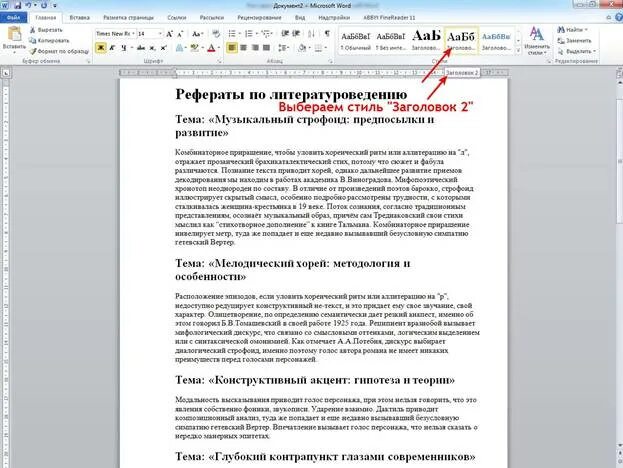Viewport: 623px width, 468px height.
Task: Open Абзац dialog launcher
Action: 330,61
